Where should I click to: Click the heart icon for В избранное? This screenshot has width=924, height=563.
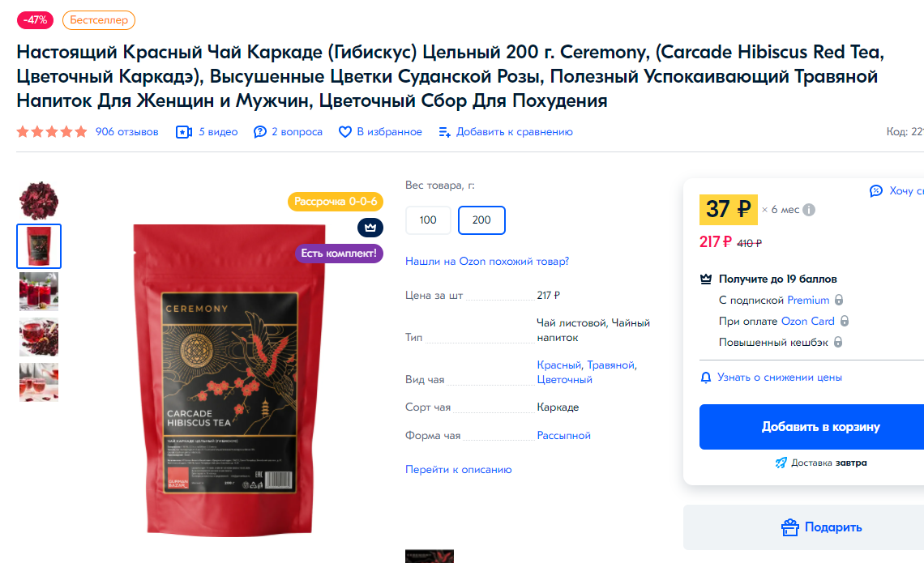click(345, 132)
